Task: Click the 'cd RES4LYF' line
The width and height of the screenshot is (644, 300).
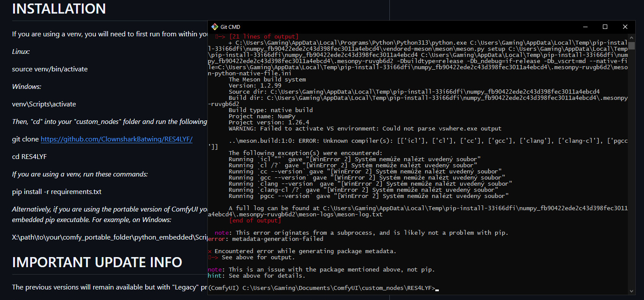Action: [x=29, y=157]
